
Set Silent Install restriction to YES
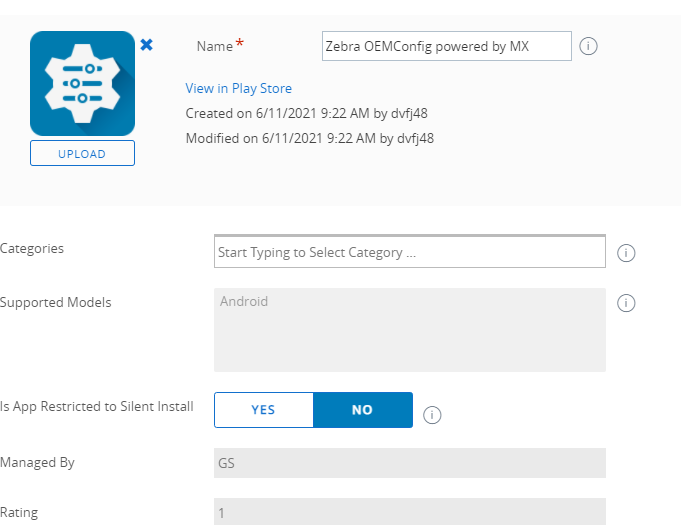point(264,410)
